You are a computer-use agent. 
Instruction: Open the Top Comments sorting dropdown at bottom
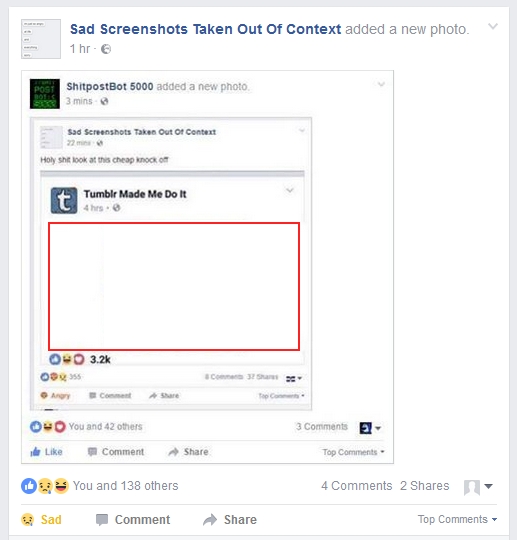coord(457,519)
